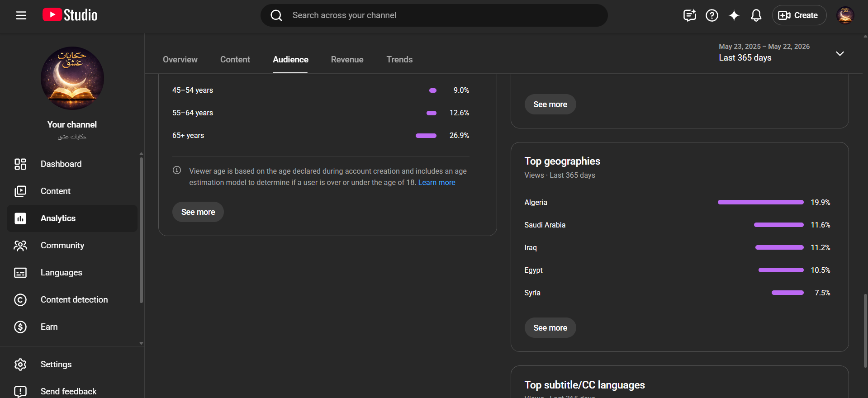Click the sidebar scroll down arrow
Image resolution: width=868 pixels, height=398 pixels.
141,343
